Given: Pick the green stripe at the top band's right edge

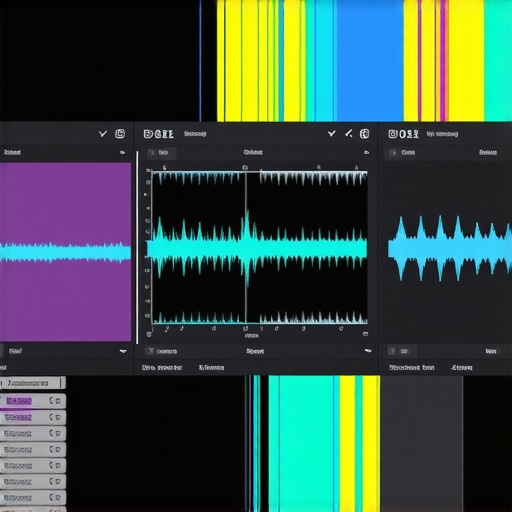Looking at the screenshot, I should click(498, 61).
